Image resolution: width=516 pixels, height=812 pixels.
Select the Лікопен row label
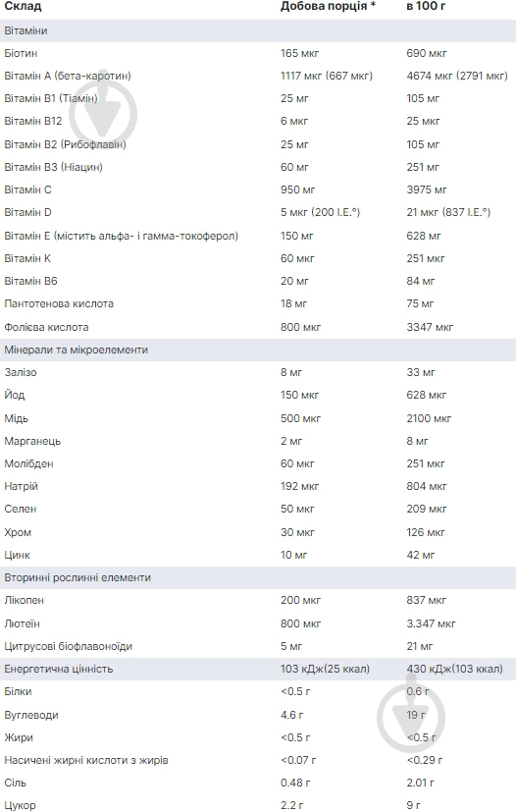click(x=24, y=600)
